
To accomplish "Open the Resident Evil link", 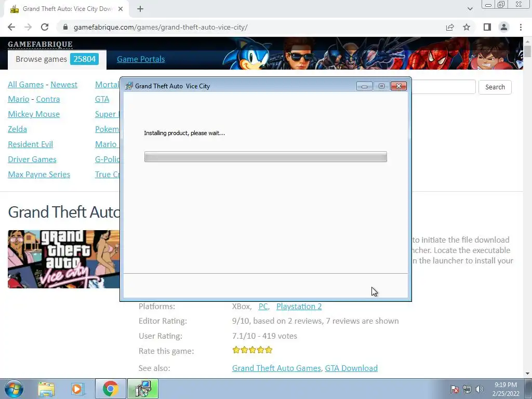I will [31, 144].
